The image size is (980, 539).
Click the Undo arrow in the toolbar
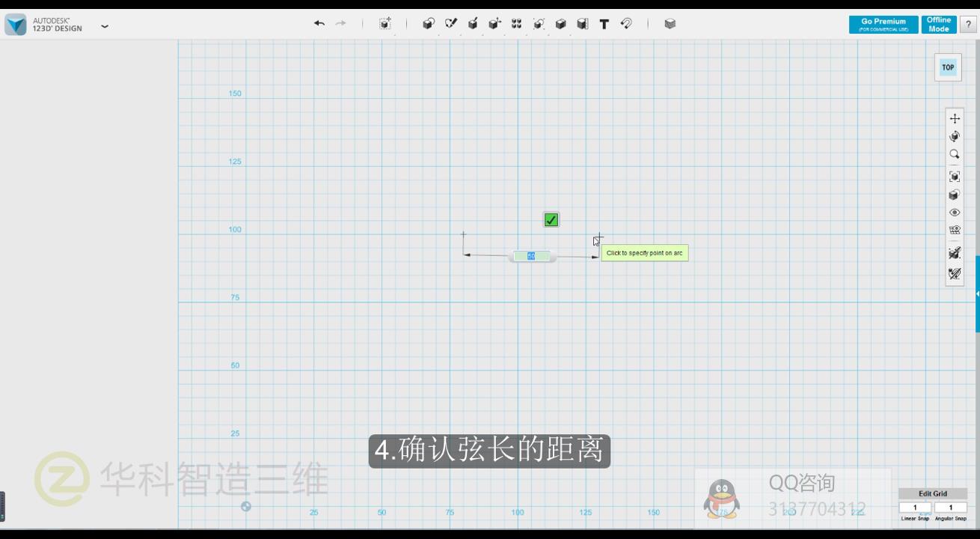coord(319,24)
